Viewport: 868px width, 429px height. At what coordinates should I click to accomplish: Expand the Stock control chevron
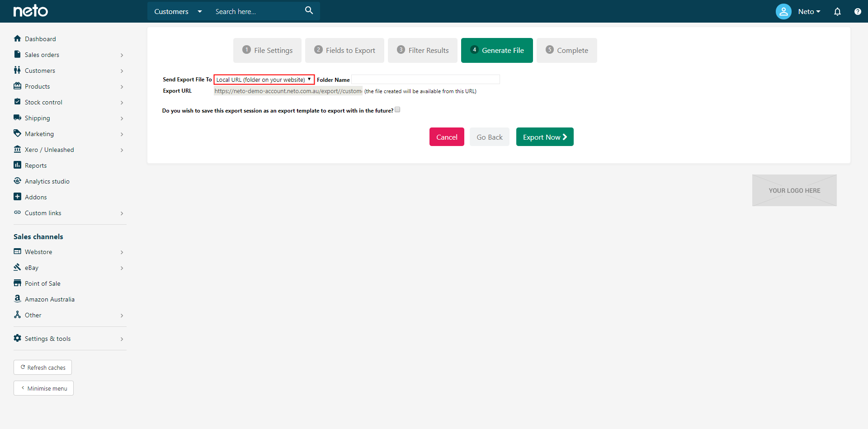point(122,103)
